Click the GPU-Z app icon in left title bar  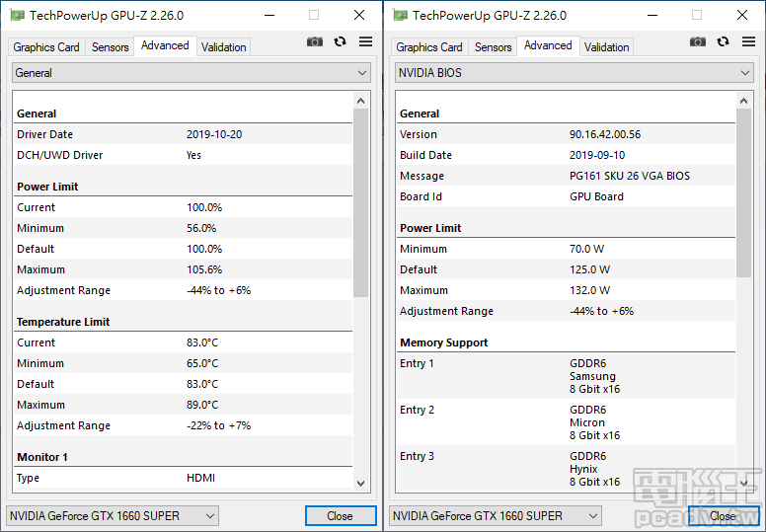click(17, 15)
